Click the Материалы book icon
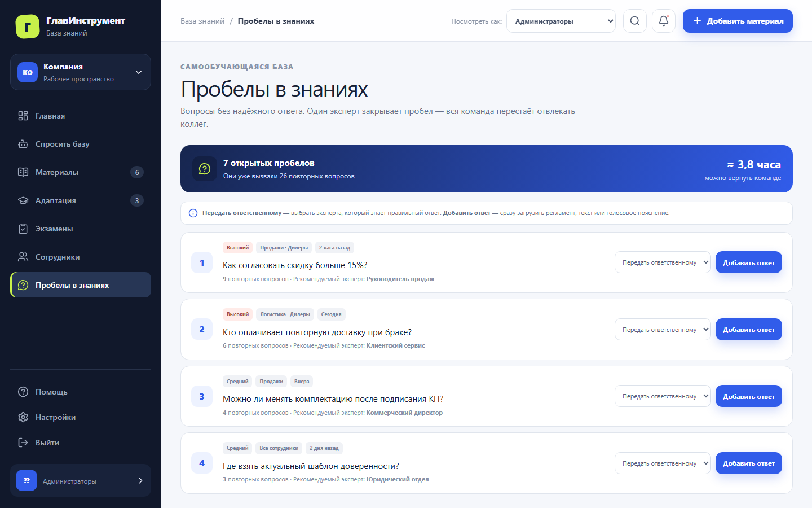The width and height of the screenshot is (812, 508). pyautogui.click(x=23, y=172)
